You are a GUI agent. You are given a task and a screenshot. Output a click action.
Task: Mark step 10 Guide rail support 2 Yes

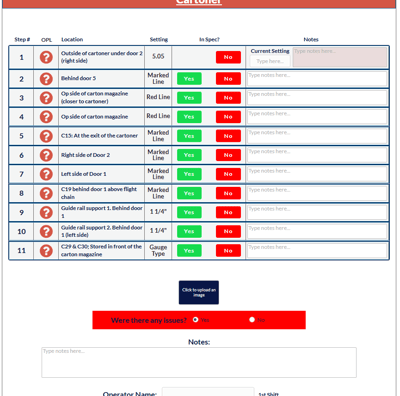click(x=189, y=231)
